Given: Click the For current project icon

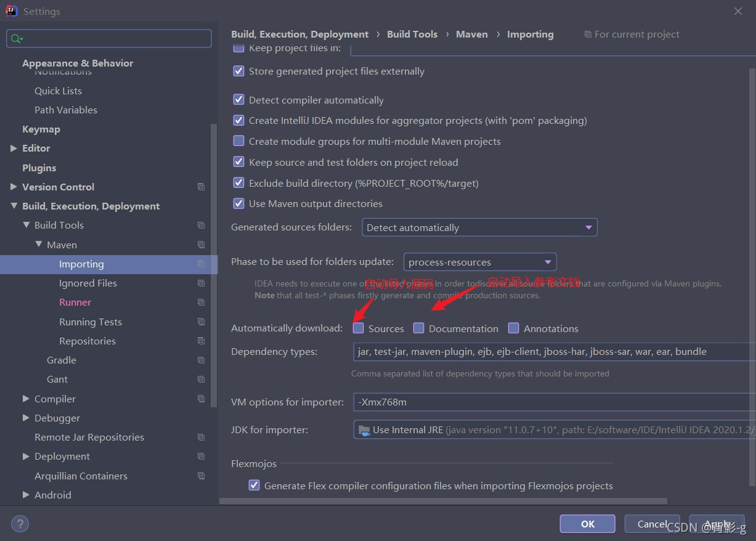Looking at the screenshot, I should coord(588,35).
